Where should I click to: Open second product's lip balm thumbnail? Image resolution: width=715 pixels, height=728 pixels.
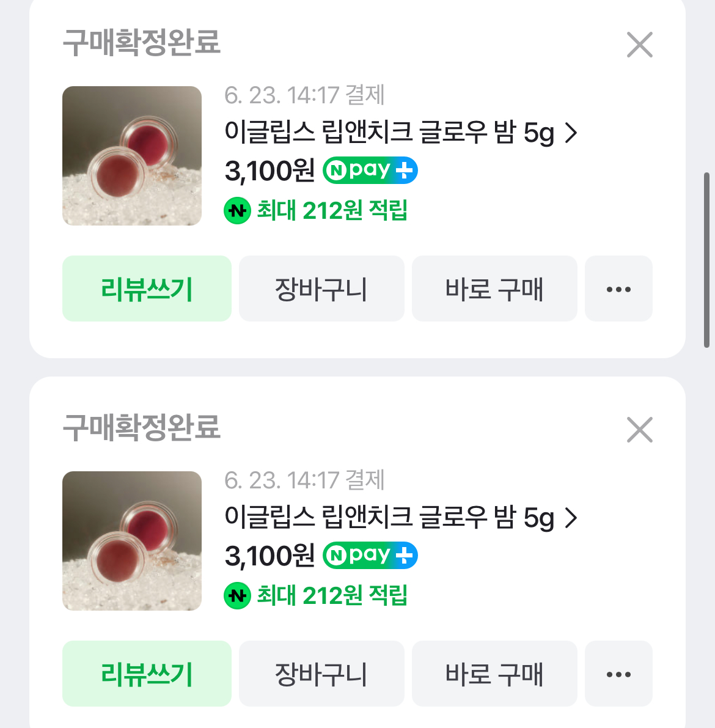132,541
